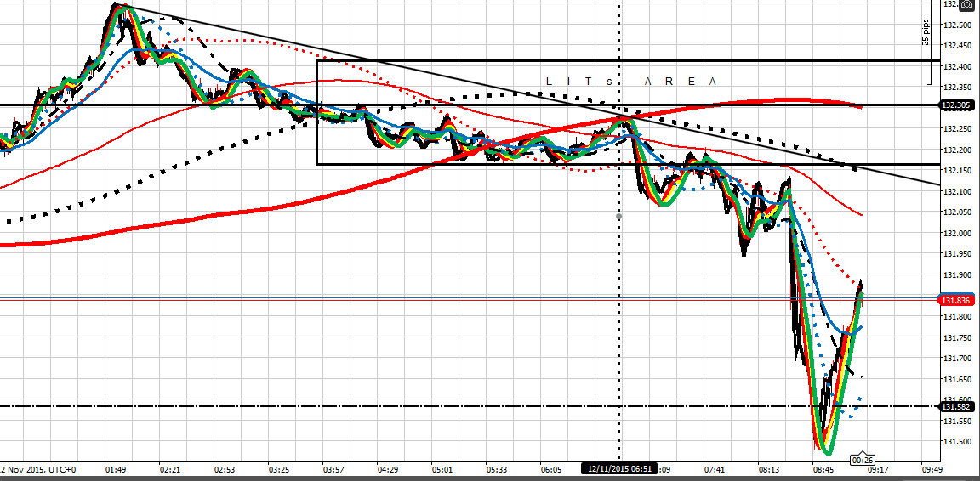
Task: Click the 132.050 price axis label
Action: pyautogui.click(x=958, y=212)
